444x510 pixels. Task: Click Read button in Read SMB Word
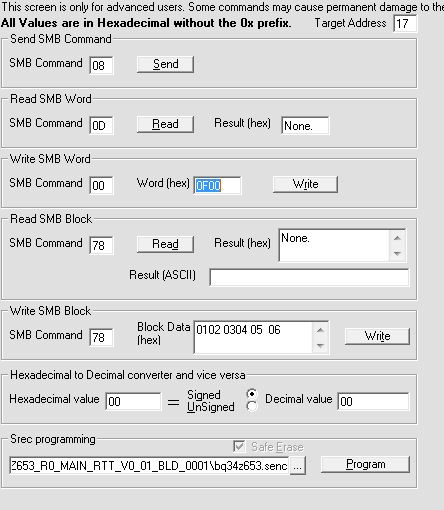click(x=165, y=124)
